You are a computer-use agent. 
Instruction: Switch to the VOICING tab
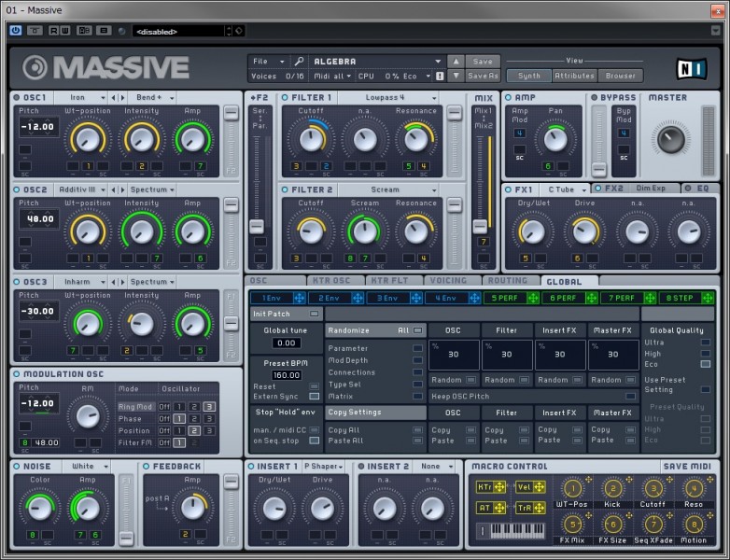pyautogui.click(x=452, y=281)
